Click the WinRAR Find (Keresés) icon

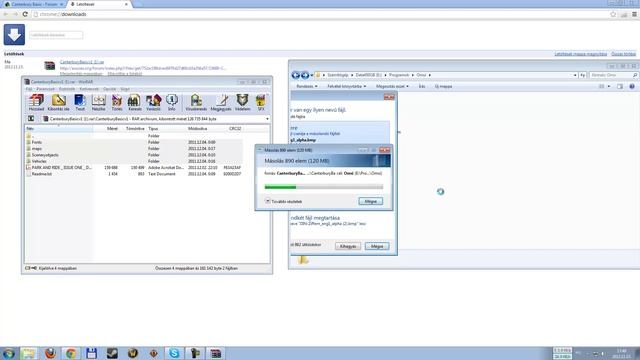[x=134, y=102]
